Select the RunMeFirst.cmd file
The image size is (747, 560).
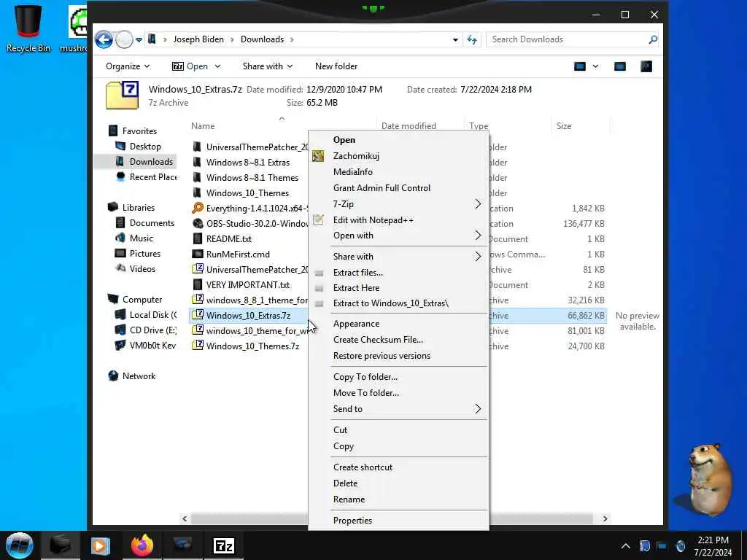(238, 254)
